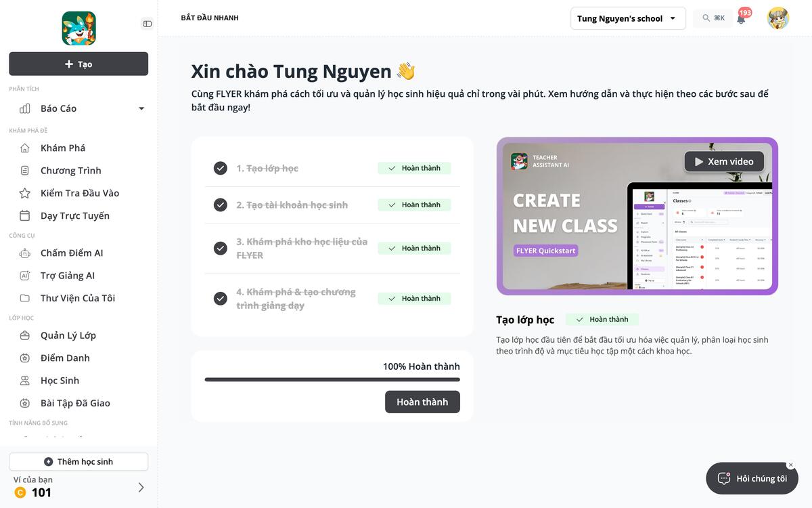This screenshot has height=508, width=812.
Task: Open Kiểm Tra Đầu Vào star item
Action: click(78, 193)
